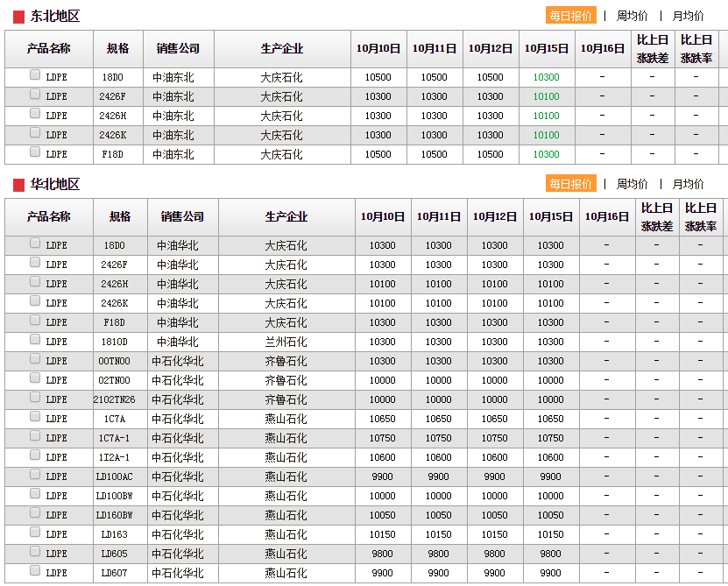728x586 pixels.
Task: Click 10月15日 header in 东北地区 table
Action: (547, 49)
